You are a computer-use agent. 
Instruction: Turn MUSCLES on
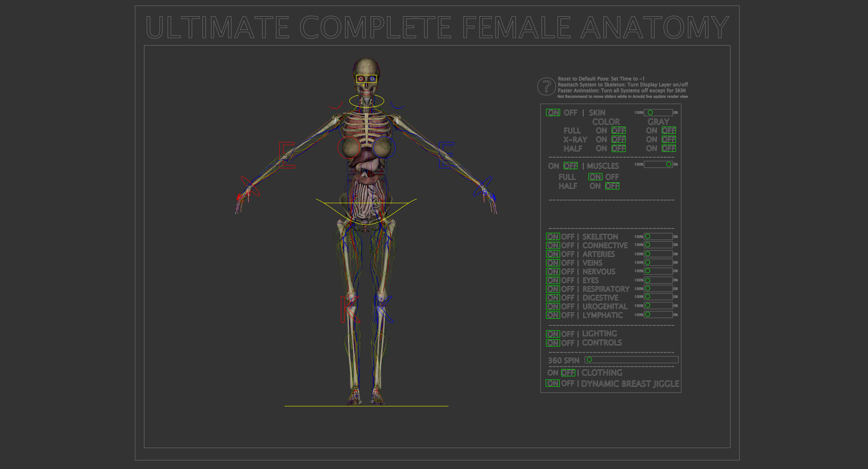(x=553, y=166)
